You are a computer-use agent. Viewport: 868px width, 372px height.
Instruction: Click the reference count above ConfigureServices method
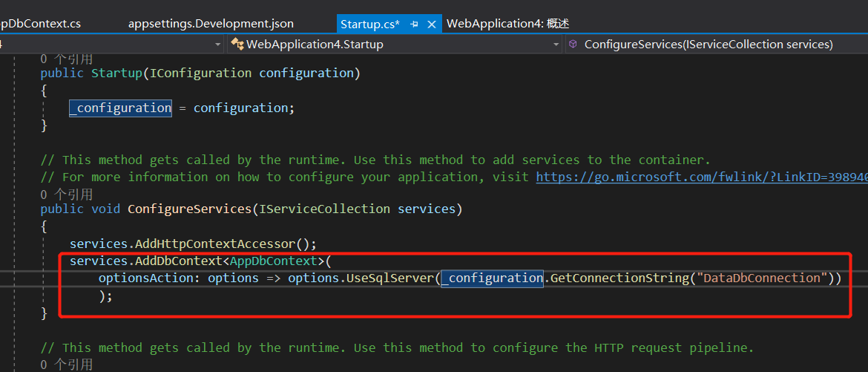(x=67, y=194)
